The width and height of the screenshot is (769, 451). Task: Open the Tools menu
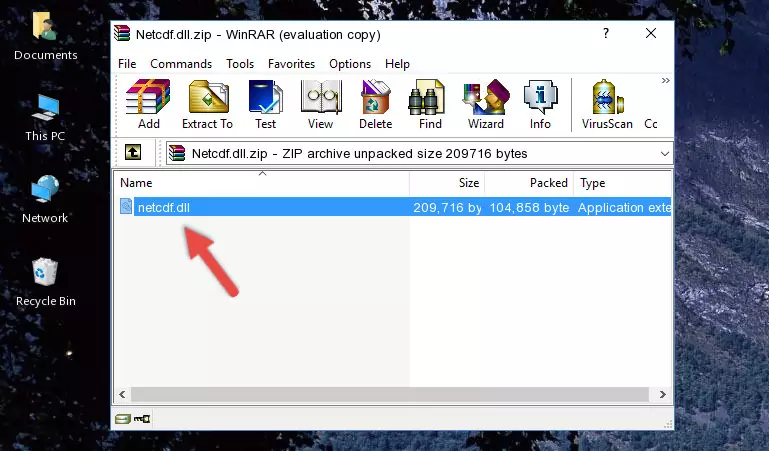pos(240,64)
